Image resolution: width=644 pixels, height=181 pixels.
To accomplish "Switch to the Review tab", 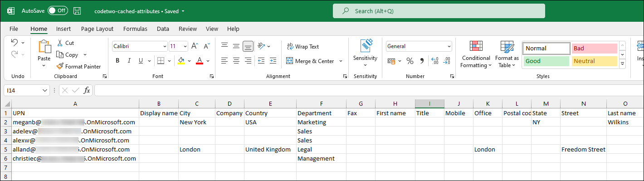I will click(x=188, y=29).
